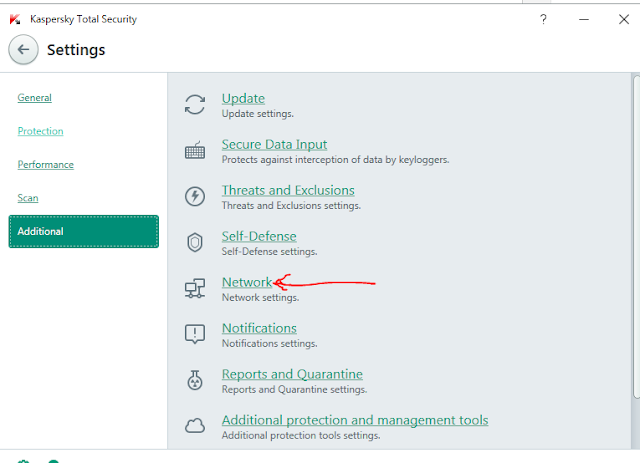Click the Secure Data Input keyboard icon

196,151
